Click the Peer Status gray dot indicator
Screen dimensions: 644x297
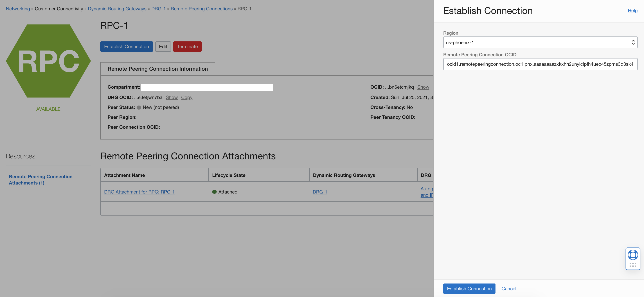tap(139, 107)
